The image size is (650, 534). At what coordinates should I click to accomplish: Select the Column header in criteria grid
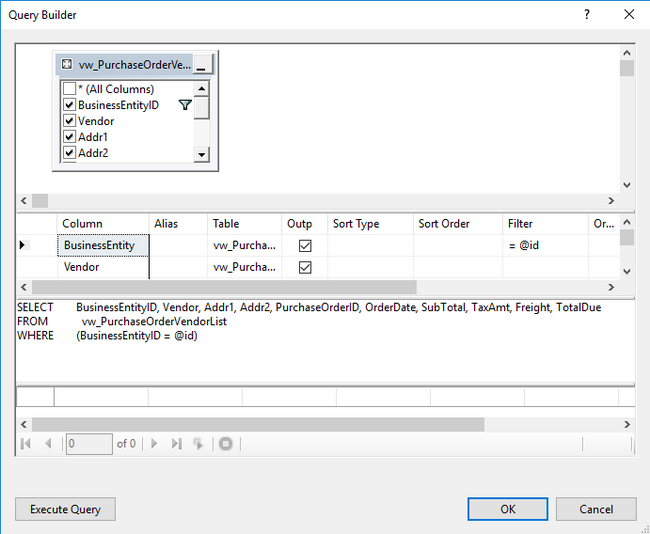point(103,224)
